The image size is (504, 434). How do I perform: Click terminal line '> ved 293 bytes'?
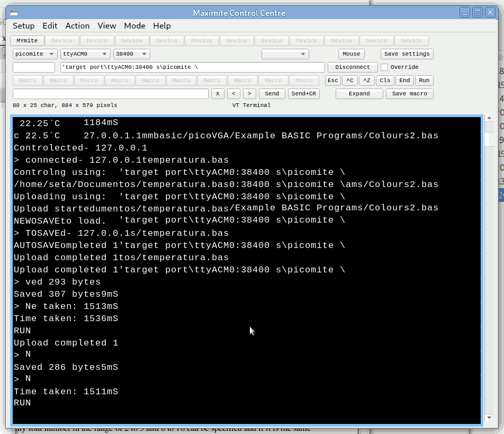point(57,282)
